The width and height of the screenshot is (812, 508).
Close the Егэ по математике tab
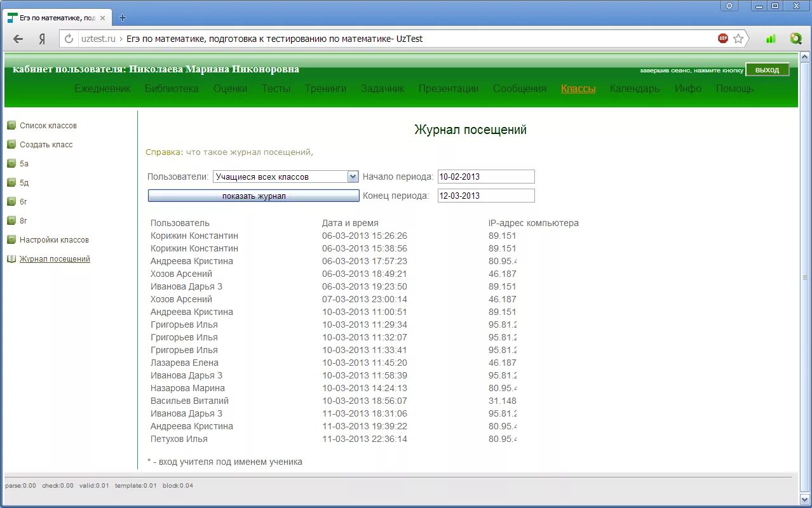click(102, 18)
